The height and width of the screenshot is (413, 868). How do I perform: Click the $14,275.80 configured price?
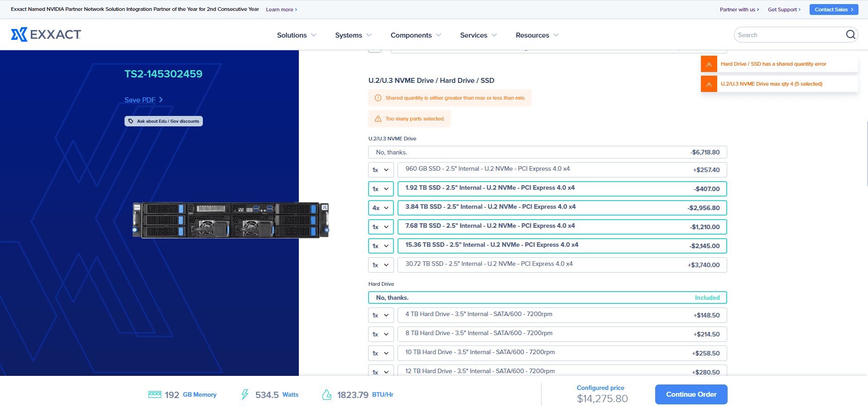[x=602, y=399]
